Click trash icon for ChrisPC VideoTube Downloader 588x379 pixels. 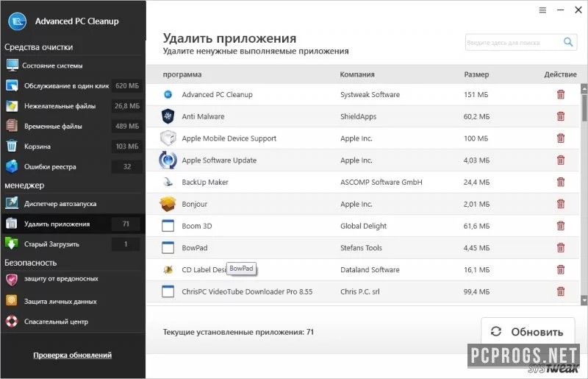(561, 291)
